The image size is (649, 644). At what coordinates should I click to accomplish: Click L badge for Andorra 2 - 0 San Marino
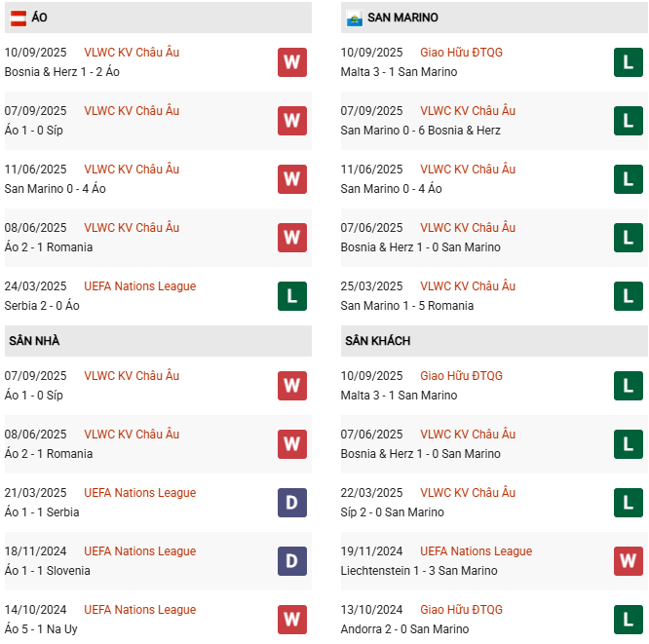[x=629, y=620]
